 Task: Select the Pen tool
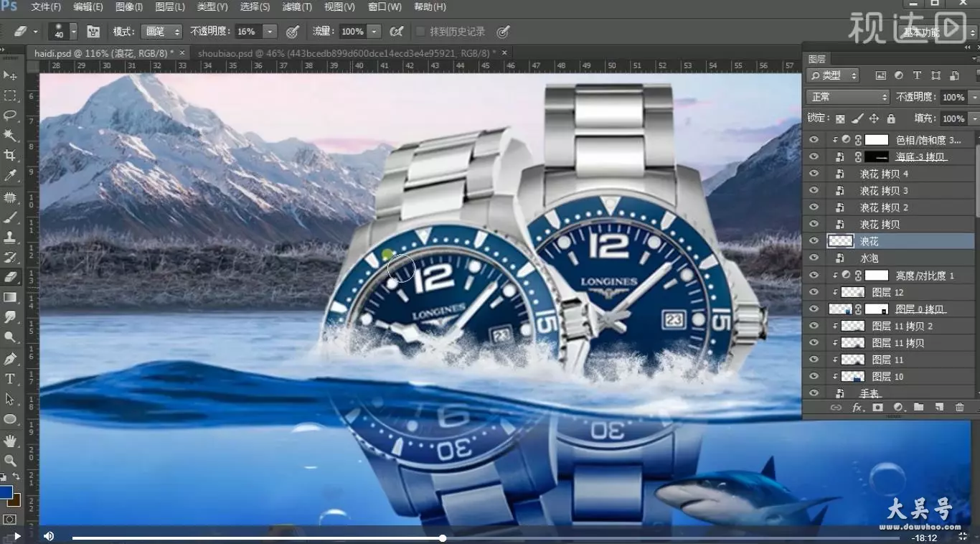coord(10,359)
